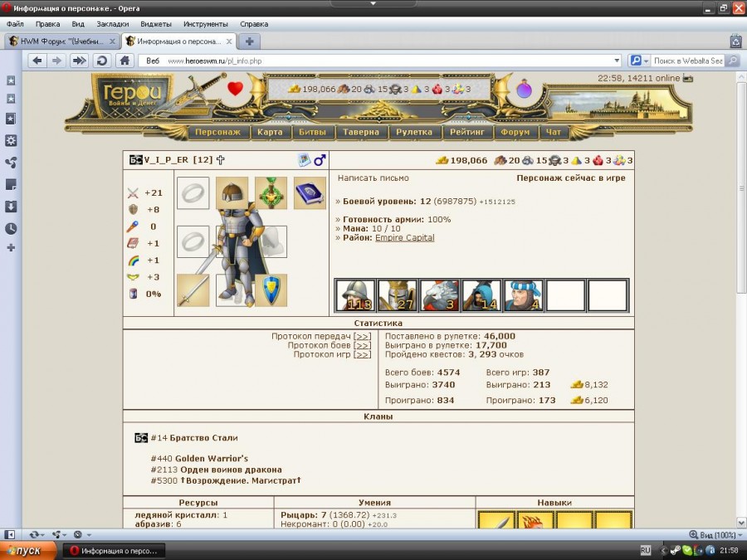Click the browser forward arrow

pyautogui.click(x=57, y=61)
